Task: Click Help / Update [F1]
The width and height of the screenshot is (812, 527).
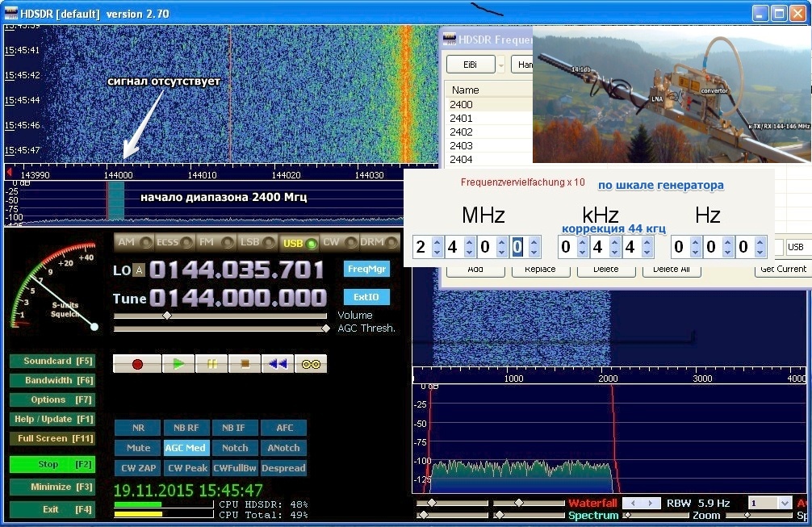Action: click(52, 420)
